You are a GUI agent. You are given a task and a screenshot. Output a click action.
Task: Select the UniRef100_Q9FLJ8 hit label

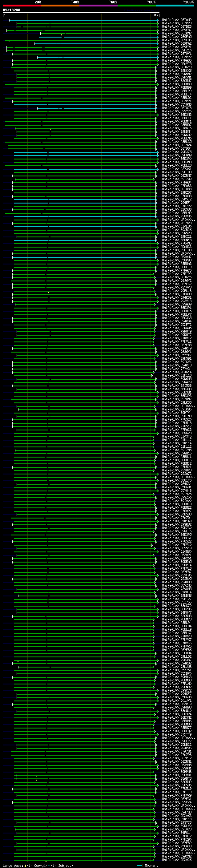coord(177,291)
